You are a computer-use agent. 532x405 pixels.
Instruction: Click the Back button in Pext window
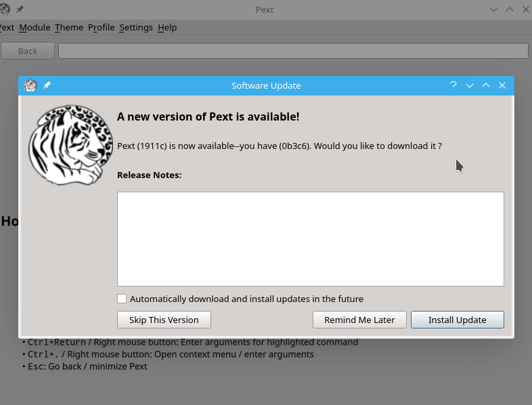tap(28, 51)
